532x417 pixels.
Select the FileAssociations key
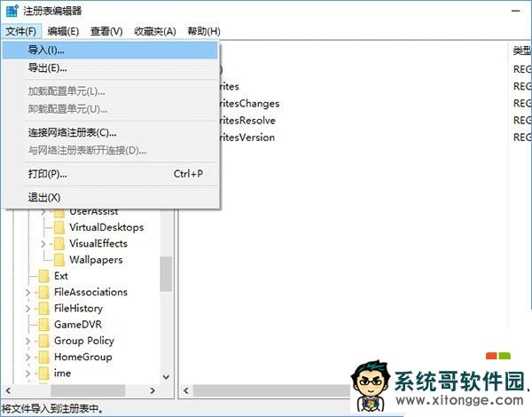click(91, 293)
